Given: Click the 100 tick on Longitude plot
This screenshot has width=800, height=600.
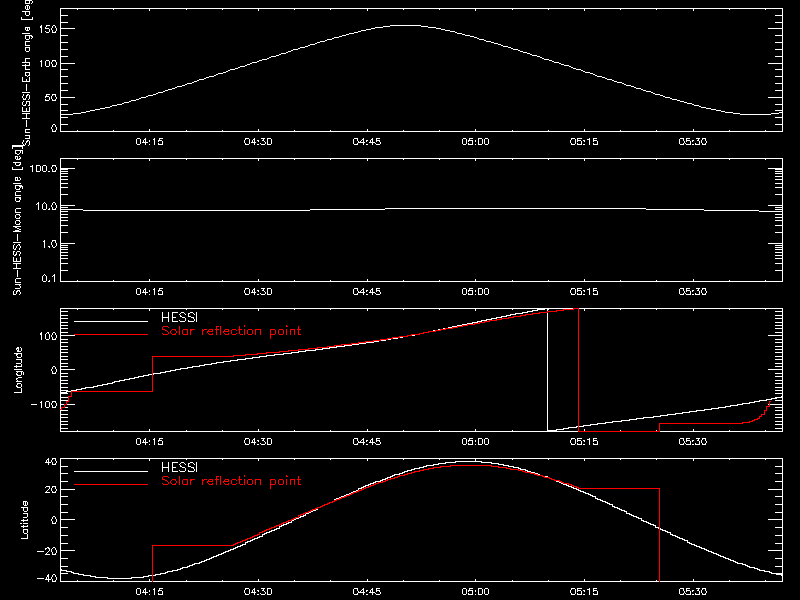Looking at the screenshot, I should [x=49, y=336].
